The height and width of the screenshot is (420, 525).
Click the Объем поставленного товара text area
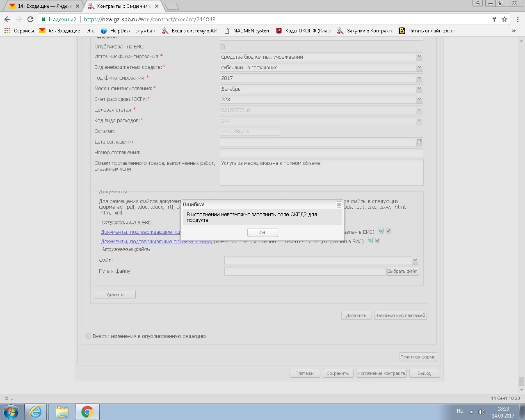coord(322,172)
